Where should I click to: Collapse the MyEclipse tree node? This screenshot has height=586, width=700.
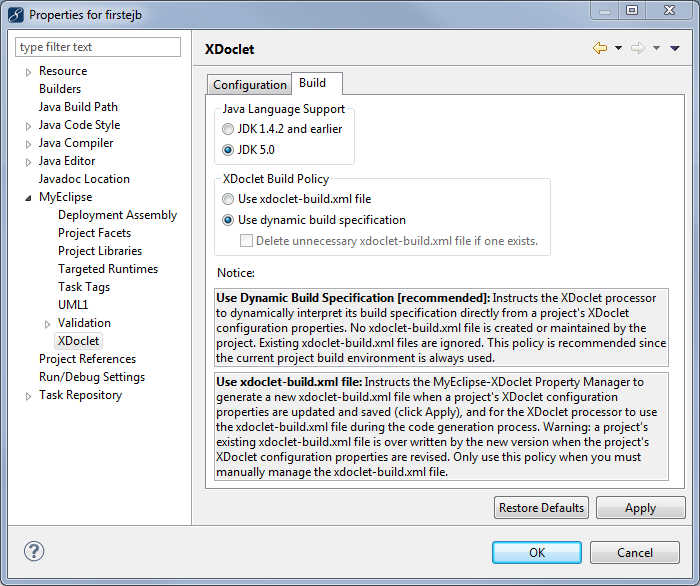click(x=28, y=198)
